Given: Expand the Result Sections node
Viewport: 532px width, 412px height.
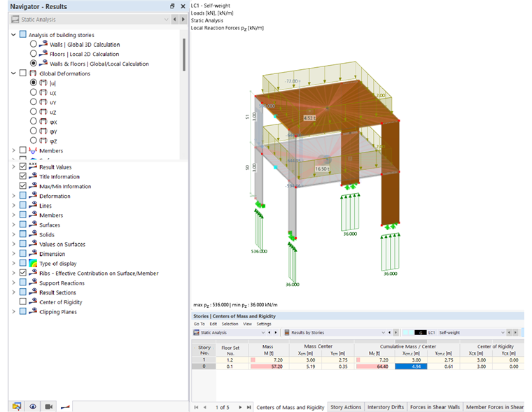Looking at the screenshot, I should (x=13, y=292).
